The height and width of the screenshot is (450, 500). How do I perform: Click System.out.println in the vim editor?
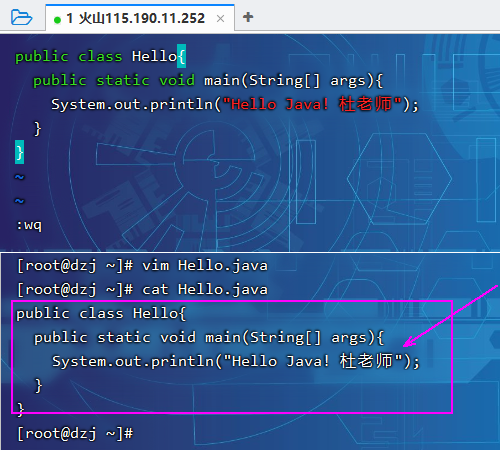[132, 104]
